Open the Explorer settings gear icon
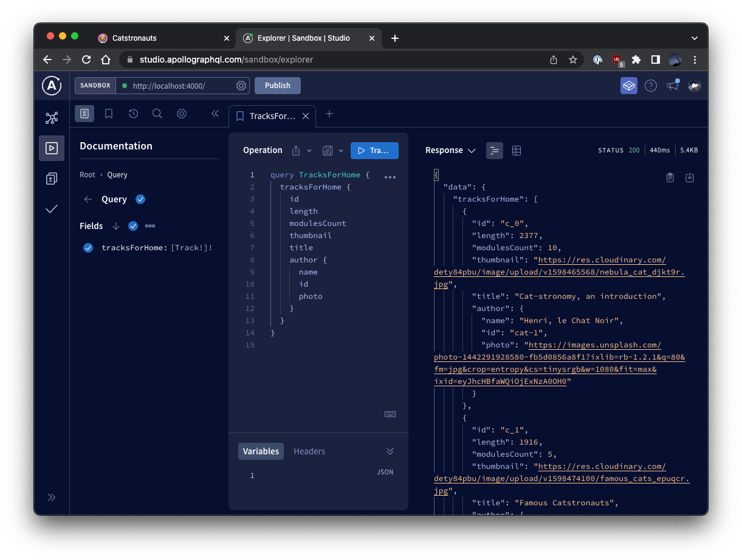The width and height of the screenshot is (742, 560). click(182, 114)
